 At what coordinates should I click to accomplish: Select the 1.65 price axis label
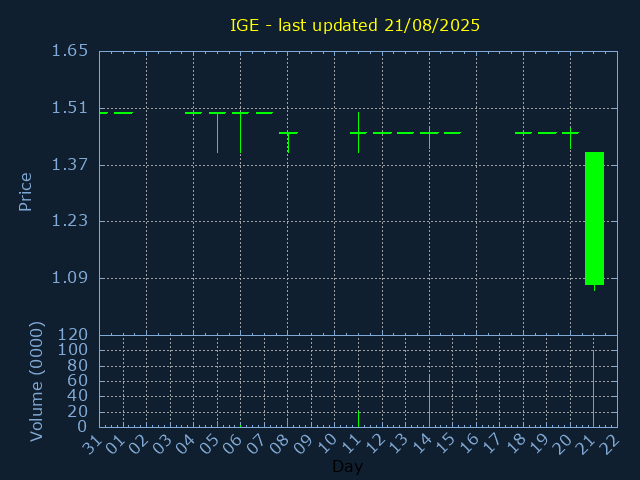tap(70, 51)
